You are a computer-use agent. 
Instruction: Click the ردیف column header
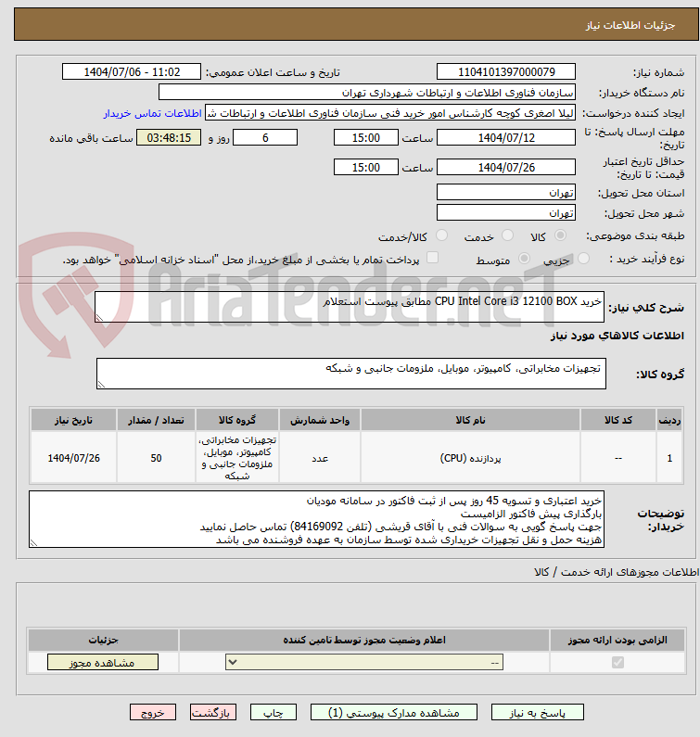click(x=669, y=420)
